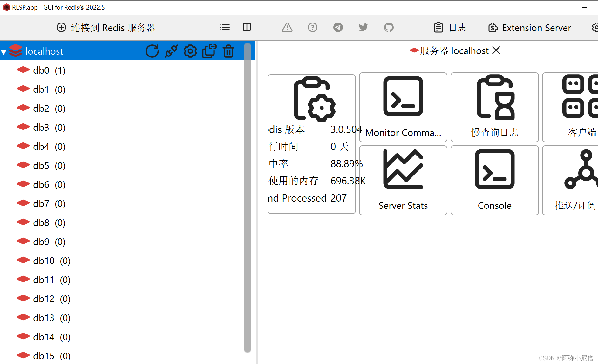Viewport: 598px width, 364px height.
Task: Toggle the split panel layout
Action: [x=247, y=27]
